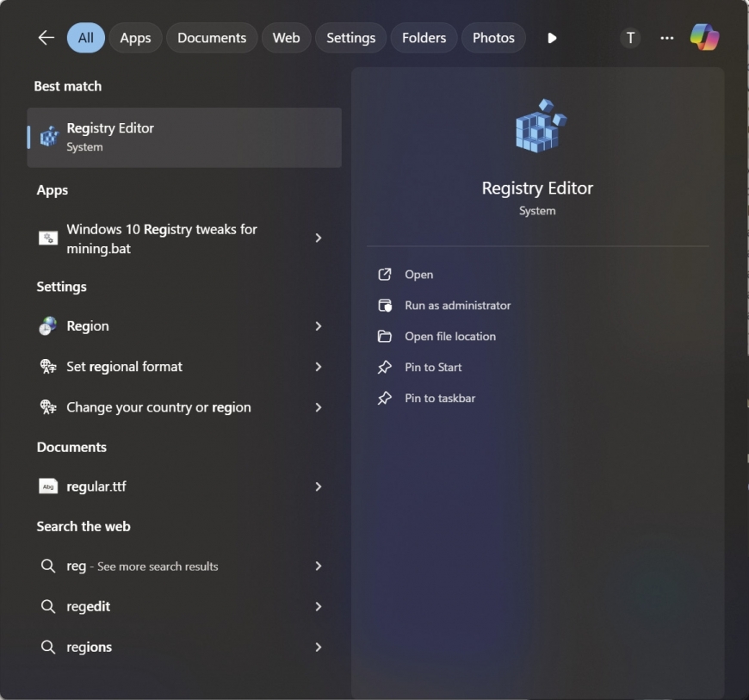
Task: Click the magnifier icon beside regedit
Action: [47, 606]
